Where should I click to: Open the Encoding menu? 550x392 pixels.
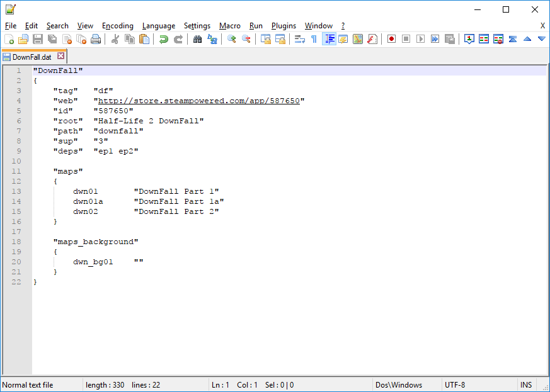(x=118, y=26)
